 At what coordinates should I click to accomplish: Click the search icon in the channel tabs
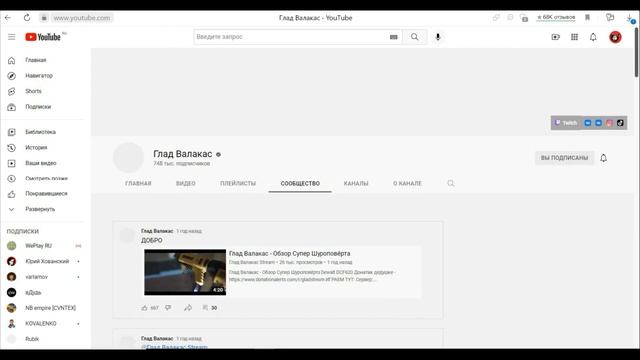pos(451,183)
